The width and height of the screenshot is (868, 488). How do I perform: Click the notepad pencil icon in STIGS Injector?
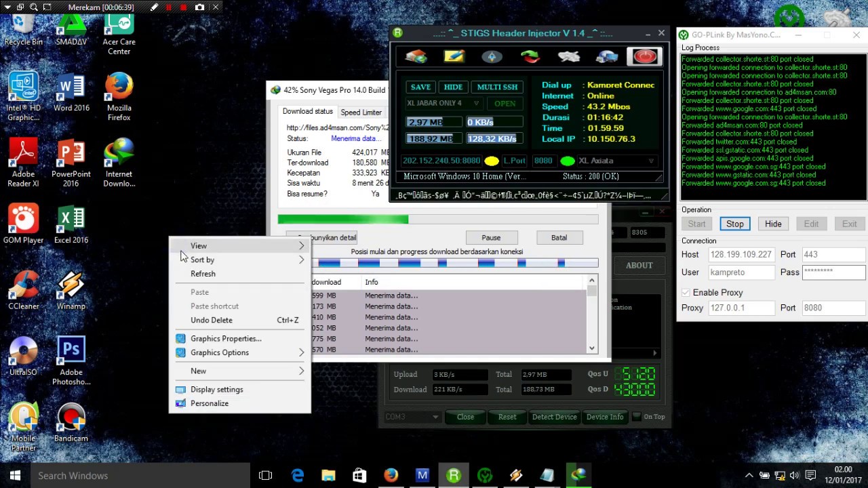454,56
